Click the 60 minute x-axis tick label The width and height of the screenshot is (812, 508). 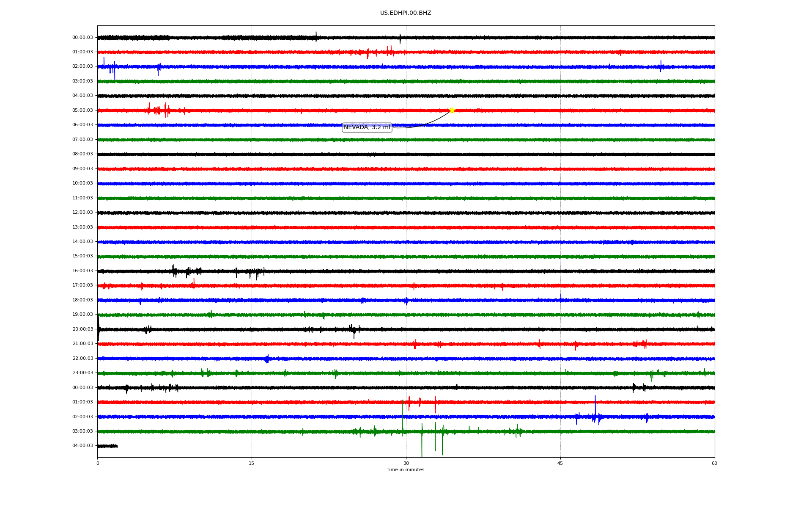(x=714, y=464)
